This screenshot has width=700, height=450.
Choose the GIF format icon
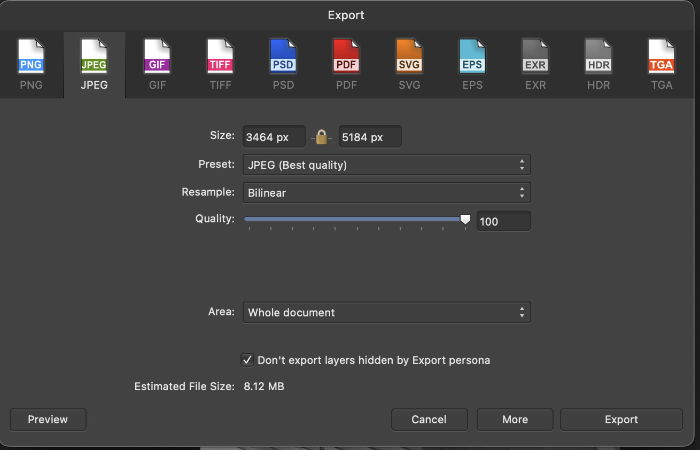157,63
